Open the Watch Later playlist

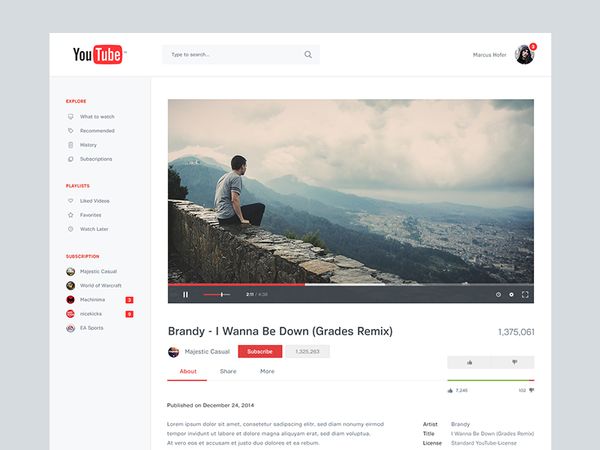(94, 229)
